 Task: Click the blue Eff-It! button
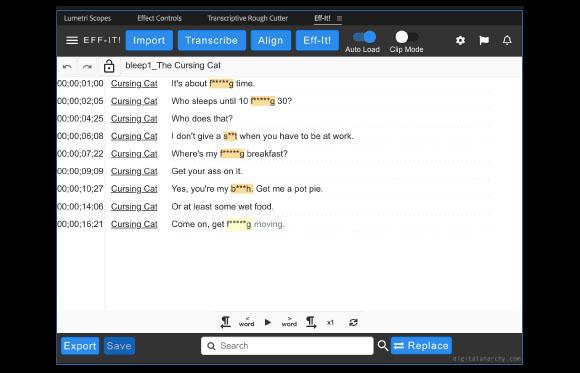click(x=317, y=40)
